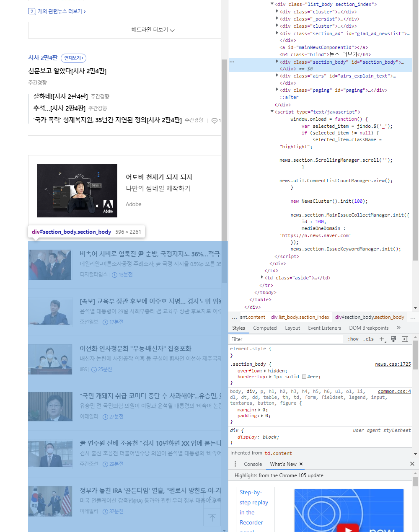Collapse the script type text/javascript node
Image resolution: width=419 pixels, height=532 pixels.
272,111
